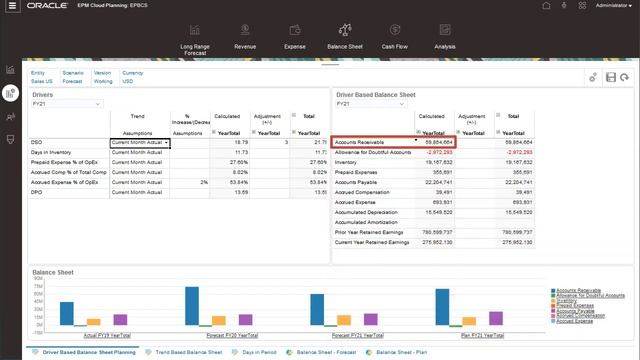The width and height of the screenshot is (640, 360).
Task: Open Administrator user dropdown
Action: click(613, 6)
